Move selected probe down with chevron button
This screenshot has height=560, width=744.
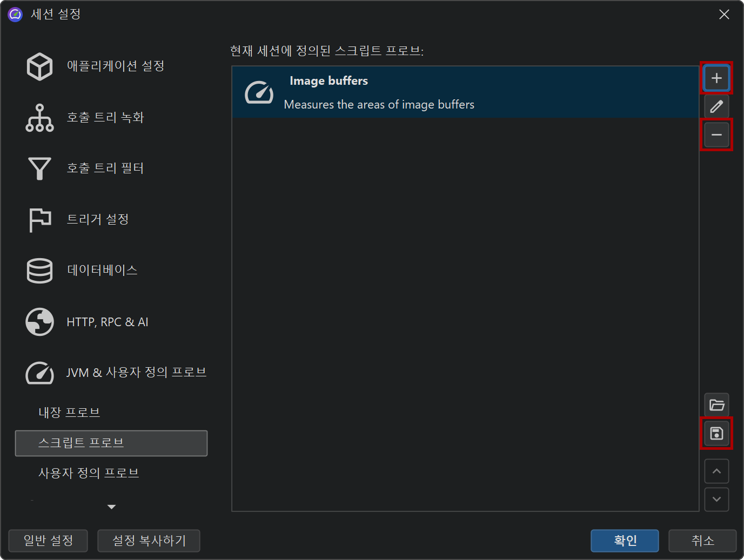[x=716, y=500]
